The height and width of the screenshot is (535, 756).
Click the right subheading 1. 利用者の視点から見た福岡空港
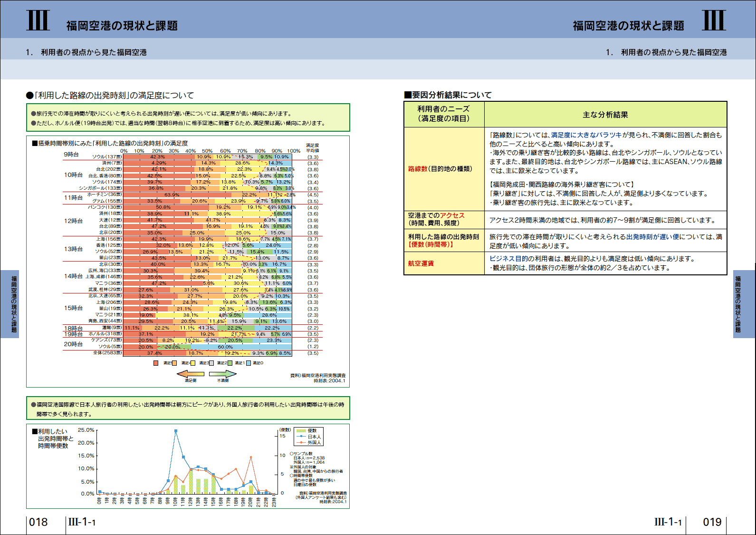(666, 52)
